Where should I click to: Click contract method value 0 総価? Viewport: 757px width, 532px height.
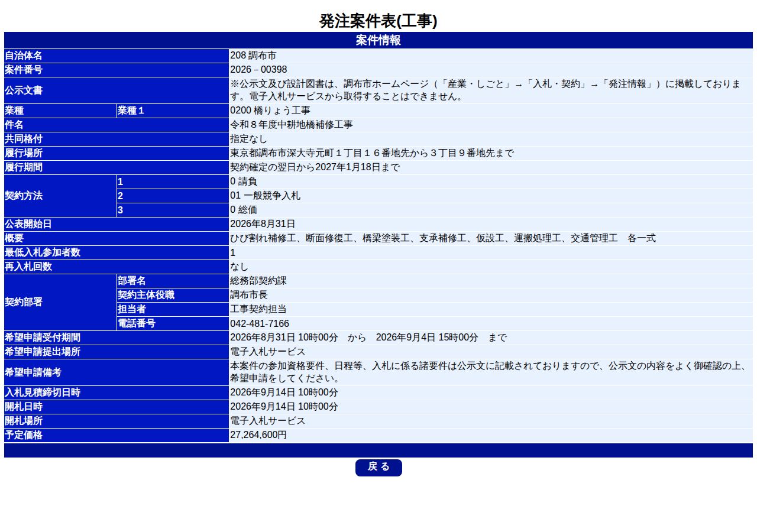click(244, 210)
